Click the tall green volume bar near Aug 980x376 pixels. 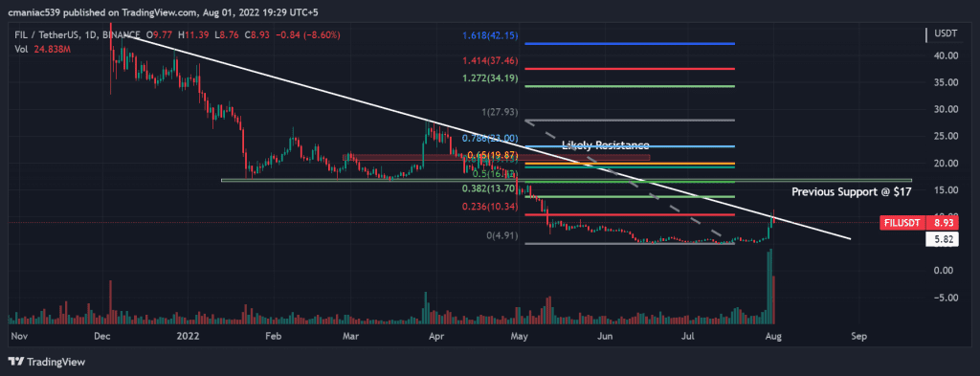770,286
